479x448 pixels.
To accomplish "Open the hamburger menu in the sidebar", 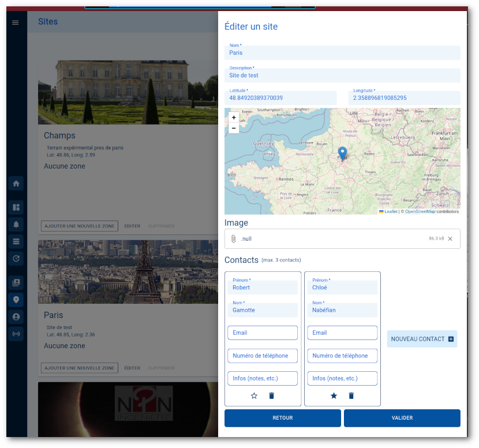I will (16, 23).
